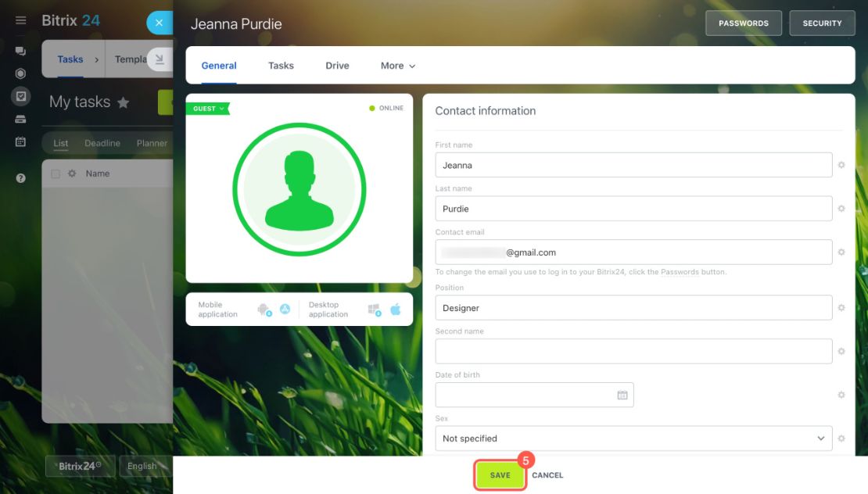Click the gear icon beside Contact email
Viewport: 868px width, 494px height.
point(841,252)
